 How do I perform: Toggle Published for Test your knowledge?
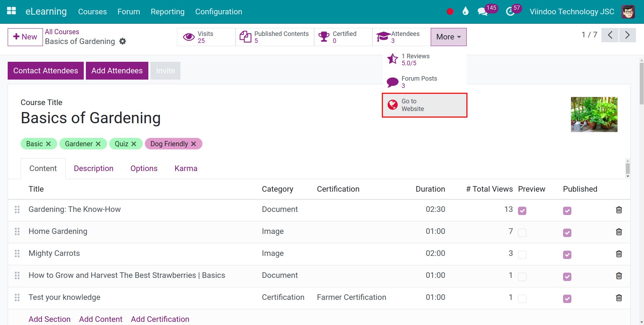coord(567,299)
